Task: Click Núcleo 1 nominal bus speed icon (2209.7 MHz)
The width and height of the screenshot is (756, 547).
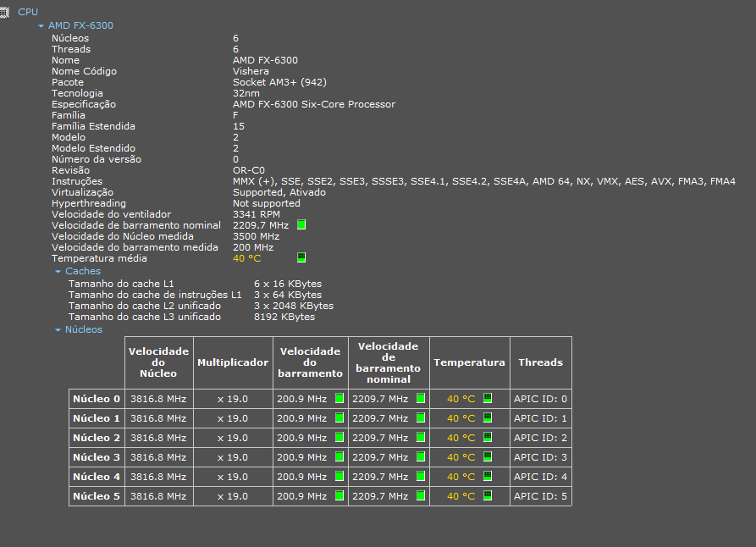Action: coord(421,417)
